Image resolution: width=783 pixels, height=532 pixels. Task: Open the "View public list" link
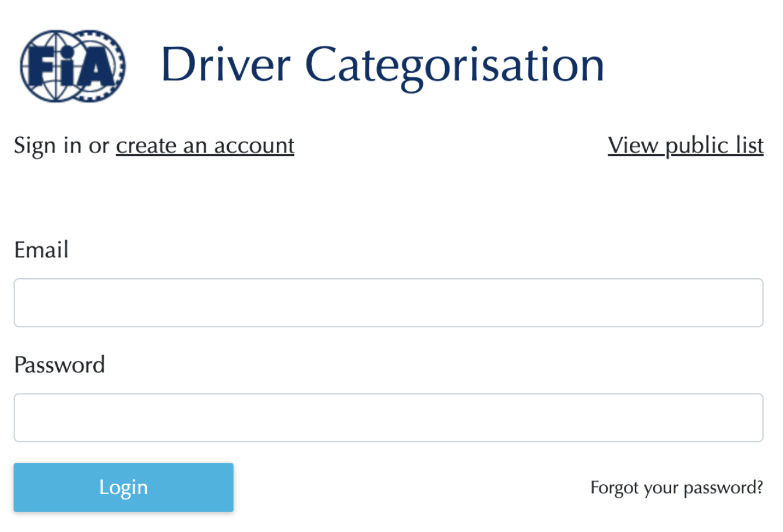coord(685,146)
